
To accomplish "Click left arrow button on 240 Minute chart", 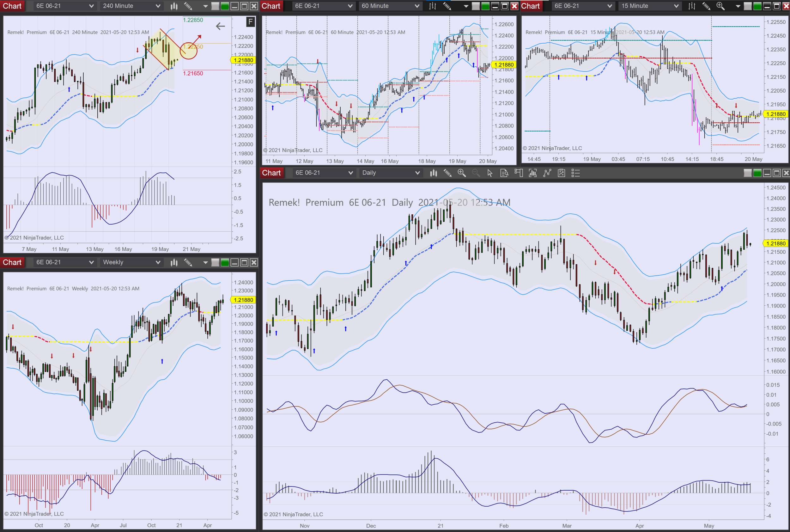I will (221, 26).
